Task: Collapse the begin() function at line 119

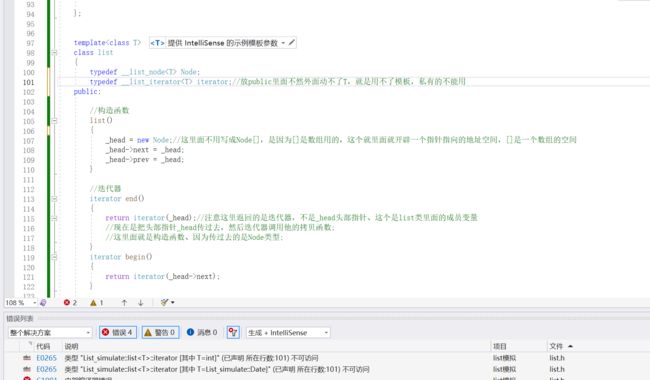Action: [x=54, y=257]
